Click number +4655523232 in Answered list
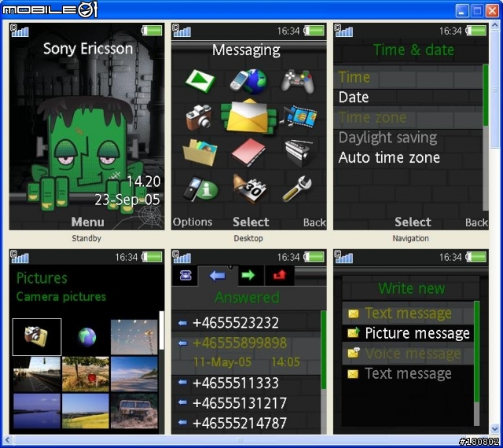Image resolution: width=503 pixels, height=448 pixels. click(236, 323)
